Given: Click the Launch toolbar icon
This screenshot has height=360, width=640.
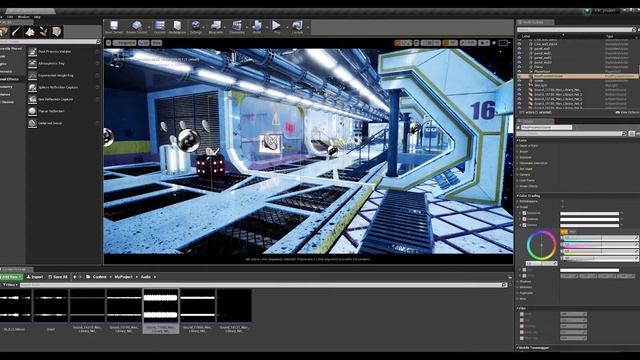Looking at the screenshot, I should coord(297,27).
